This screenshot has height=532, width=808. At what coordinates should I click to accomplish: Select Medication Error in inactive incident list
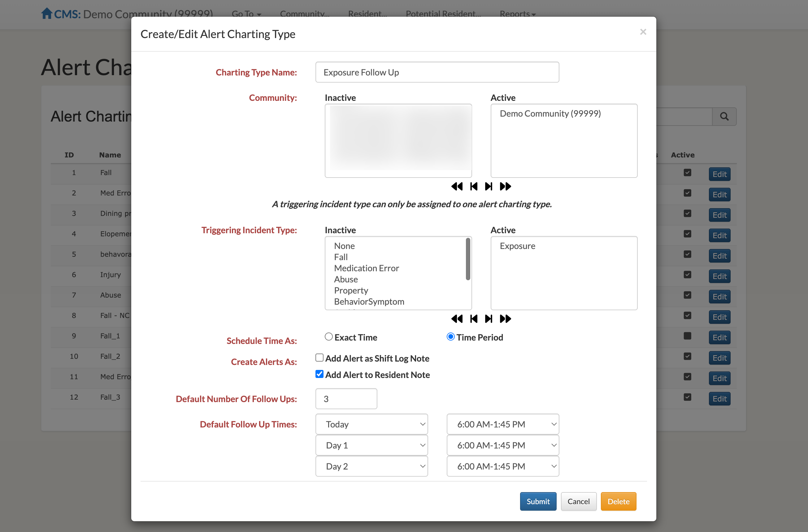click(366, 268)
